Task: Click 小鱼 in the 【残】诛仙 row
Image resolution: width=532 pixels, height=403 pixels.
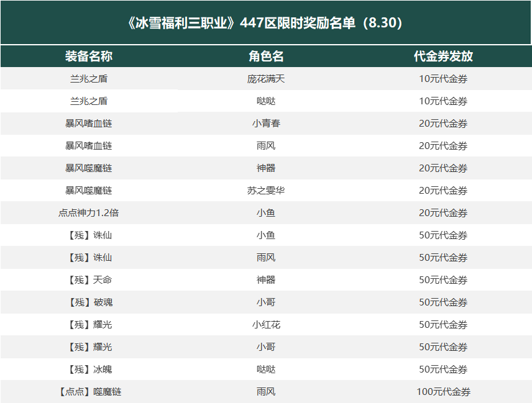Action: pyautogui.click(x=266, y=235)
